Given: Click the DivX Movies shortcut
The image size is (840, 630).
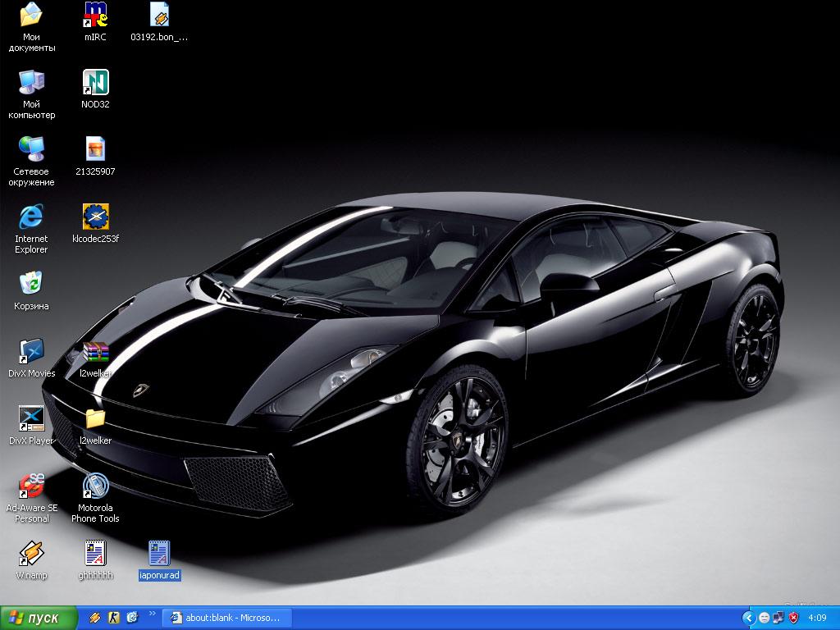Looking at the screenshot, I should (31, 352).
